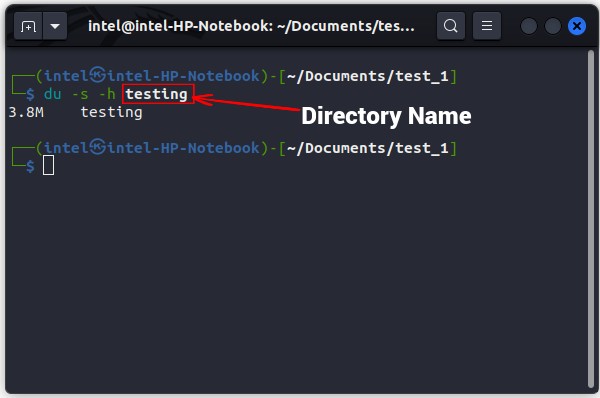Open the terminal search
The image size is (600, 398).
pyautogui.click(x=451, y=26)
